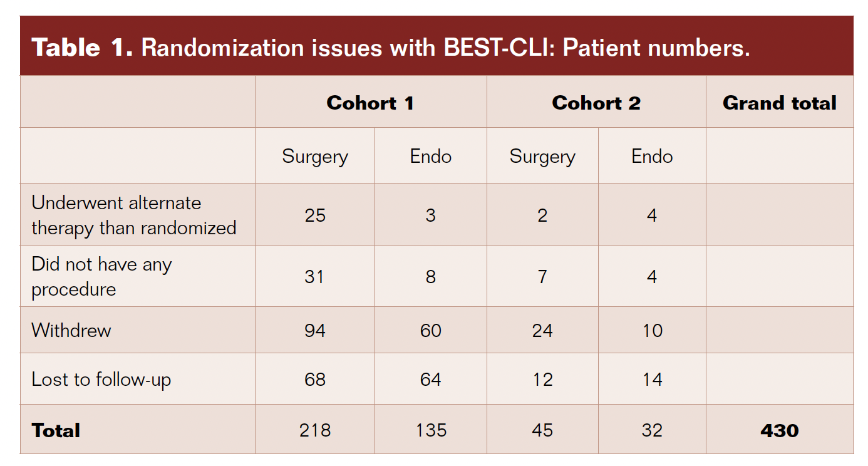Click the table title 'Table 1. Randomization issues'

tap(391, 48)
